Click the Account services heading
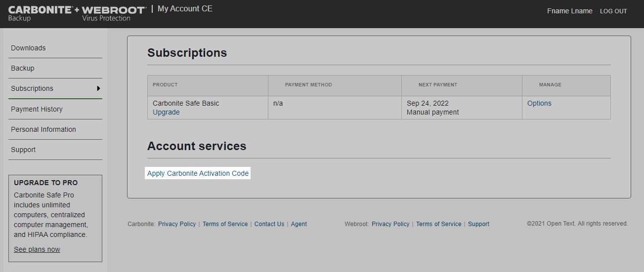This screenshot has height=272, width=644. tap(197, 146)
